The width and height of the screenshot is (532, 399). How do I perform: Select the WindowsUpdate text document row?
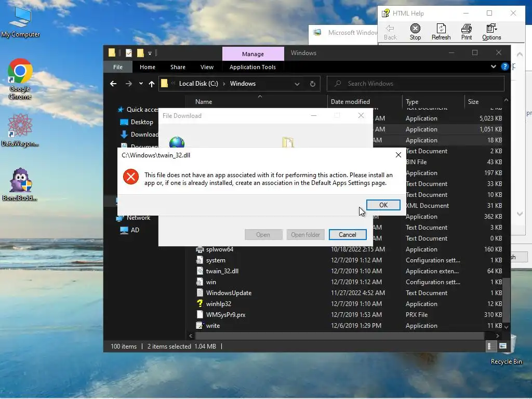coord(345,293)
